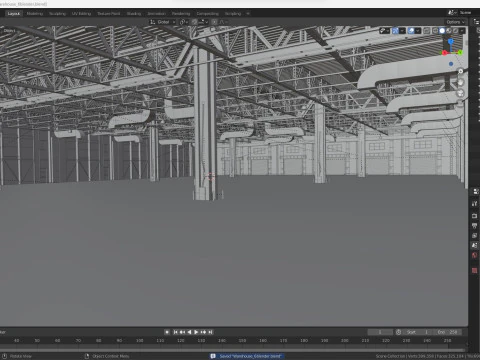Open the Output properties tab

pyautogui.click(x=474, y=226)
